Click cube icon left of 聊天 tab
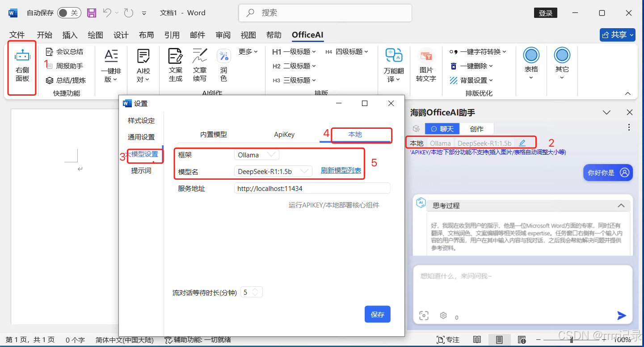Screen dimensions: 644x347 (x=416, y=129)
